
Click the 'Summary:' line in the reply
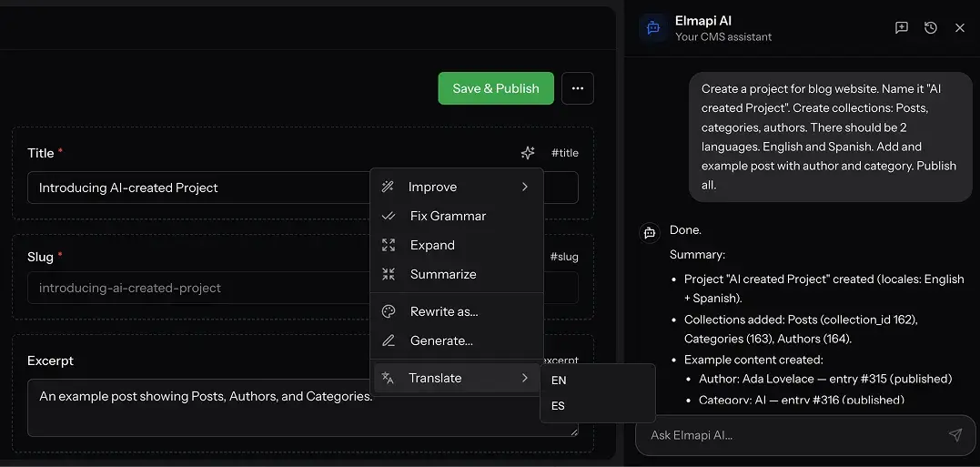(697, 255)
